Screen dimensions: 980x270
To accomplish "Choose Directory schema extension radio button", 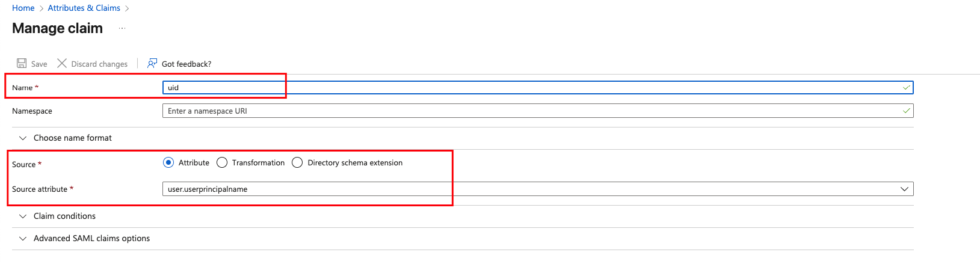I will [297, 163].
